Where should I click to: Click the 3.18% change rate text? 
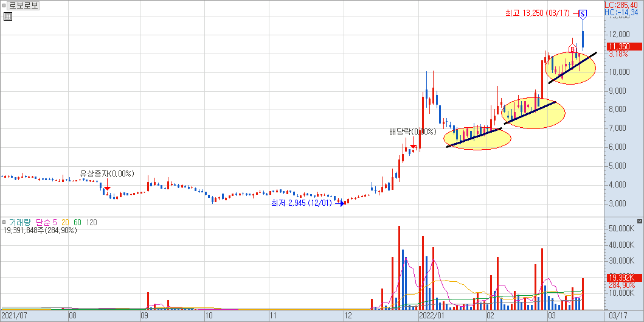pyautogui.click(x=618, y=54)
